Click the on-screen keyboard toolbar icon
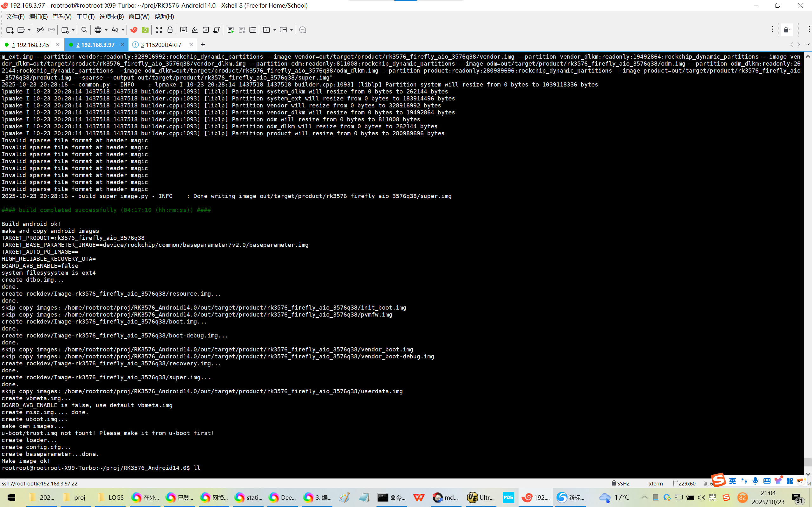 coord(184,30)
